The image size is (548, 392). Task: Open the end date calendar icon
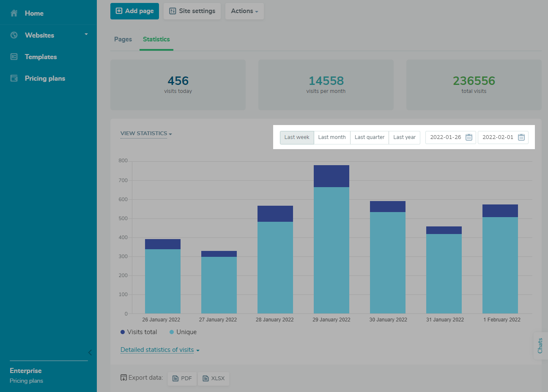(521, 137)
